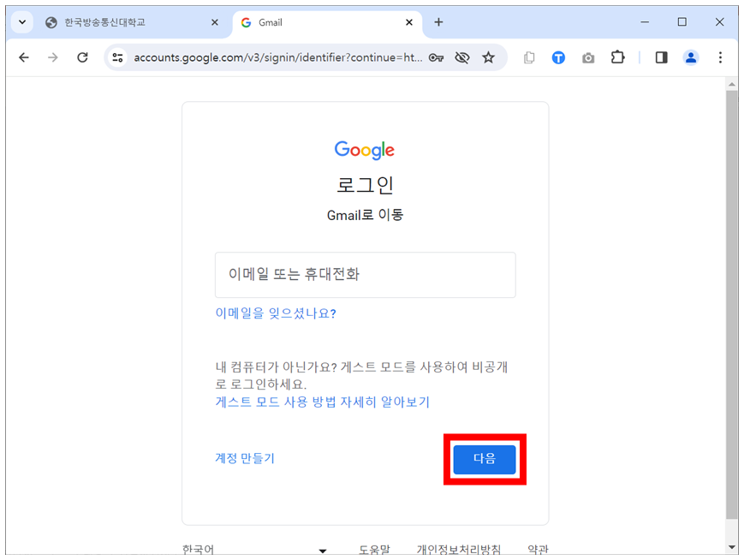The image size is (744, 560).
Task: Click the Google logo
Action: (x=365, y=150)
